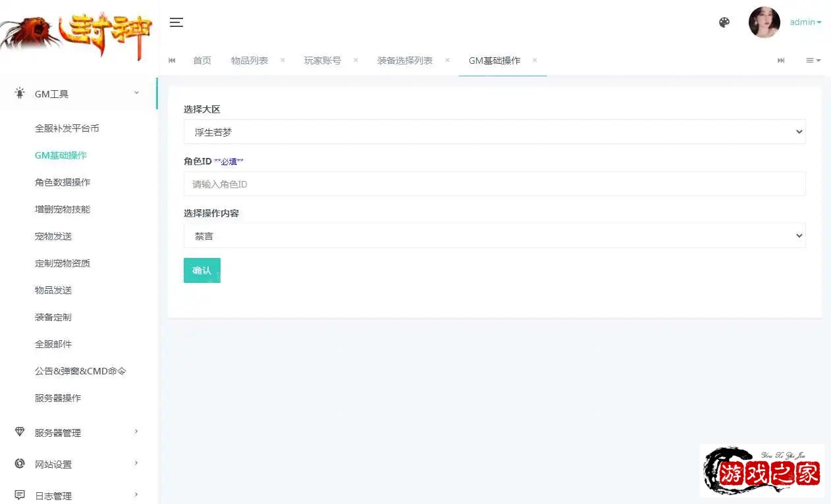Focus the 角色ID input field

tap(494, 184)
